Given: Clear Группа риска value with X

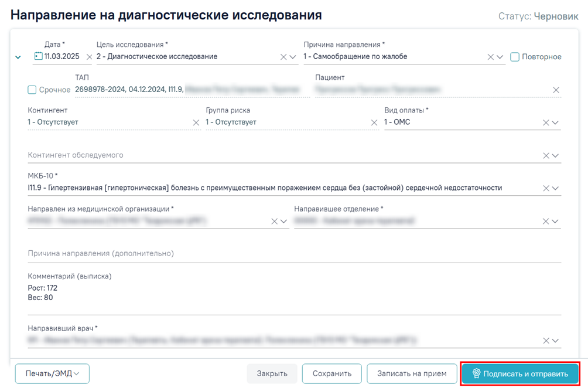Looking at the screenshot, I should pos(374,122).
